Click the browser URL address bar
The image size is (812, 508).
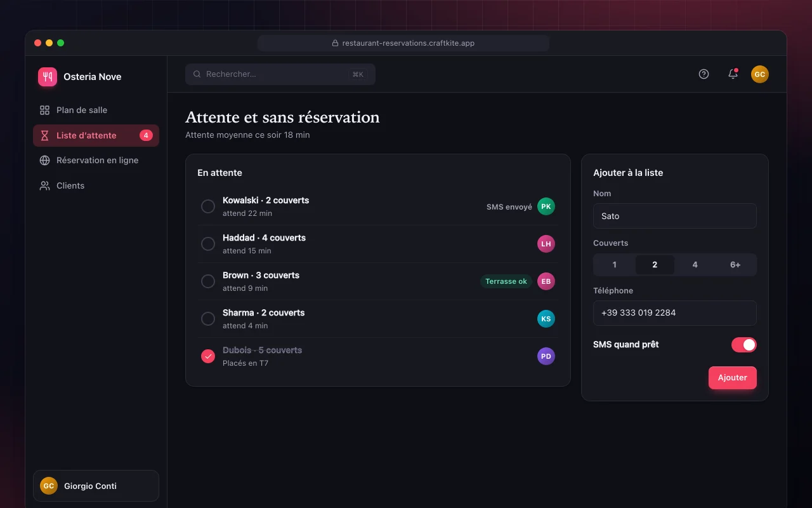tap(403, 43)
